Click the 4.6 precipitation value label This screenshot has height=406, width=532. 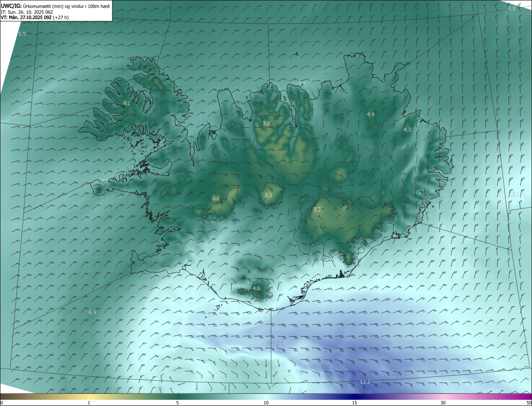[256, 288]
